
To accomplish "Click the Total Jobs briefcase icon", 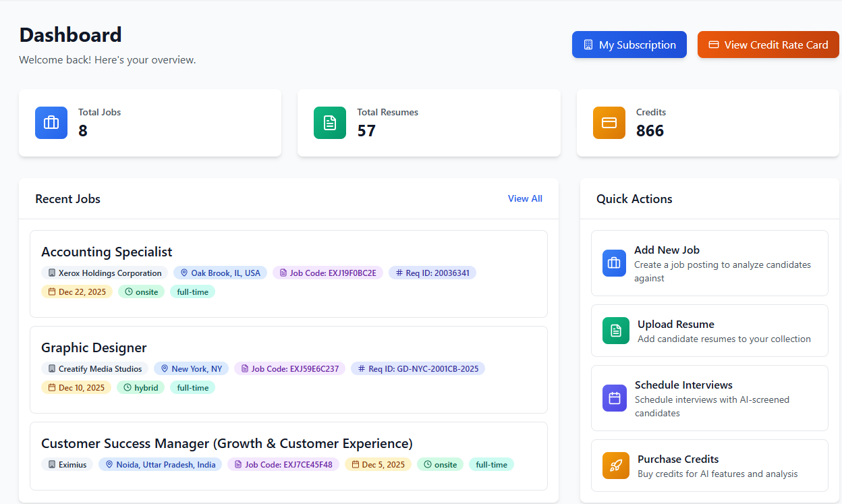I will [51, 123].
